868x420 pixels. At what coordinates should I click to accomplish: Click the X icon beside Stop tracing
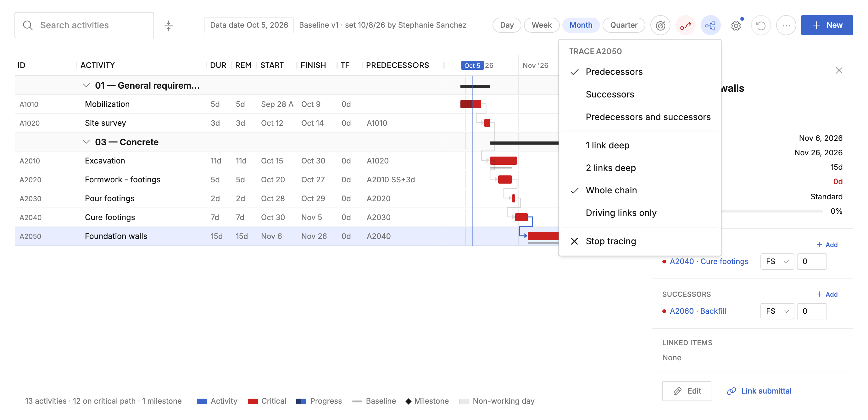click(574, 241)
